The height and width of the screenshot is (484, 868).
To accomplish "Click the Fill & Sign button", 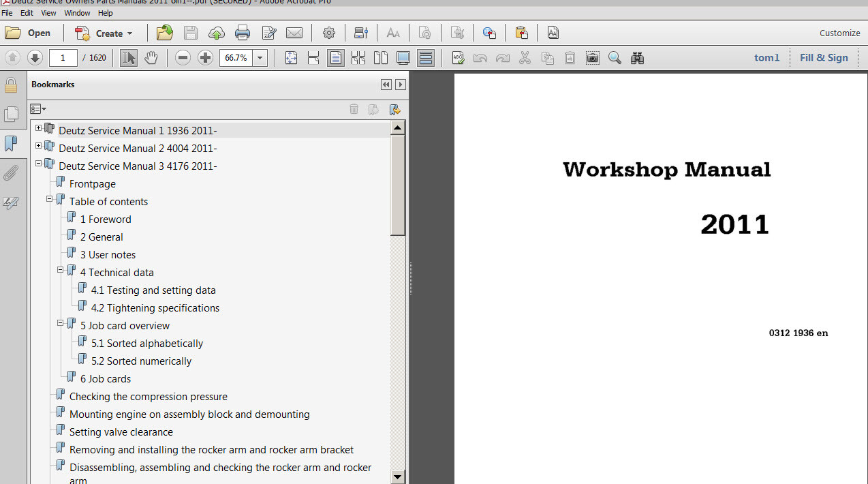I will point(824,58).
